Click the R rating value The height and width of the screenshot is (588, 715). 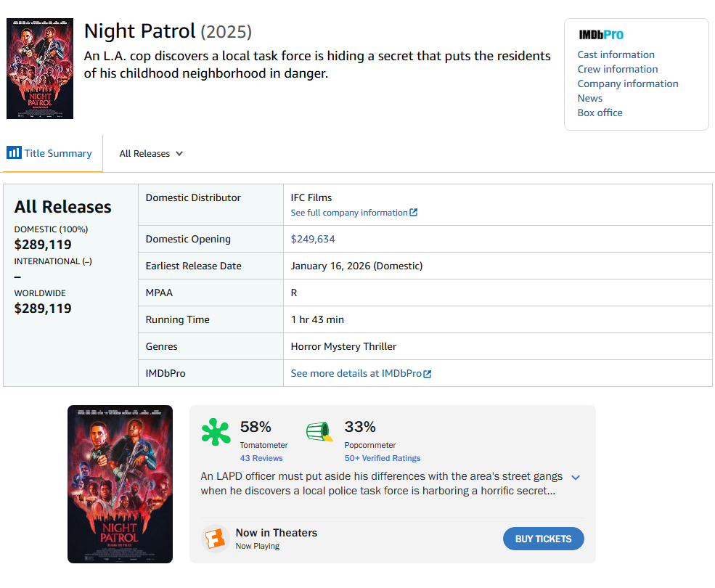(294, 293)
